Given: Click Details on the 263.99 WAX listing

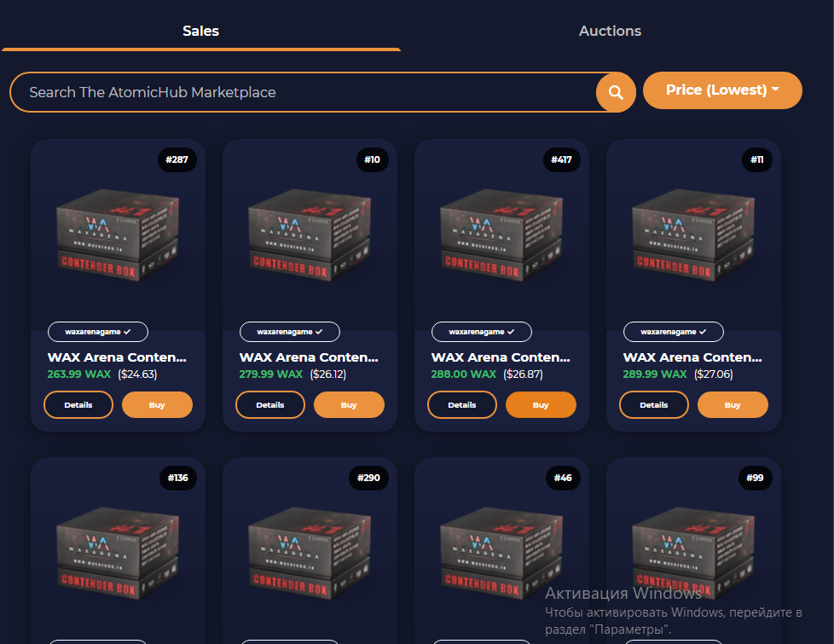Looking at the screenshot, I should point(78,405).
